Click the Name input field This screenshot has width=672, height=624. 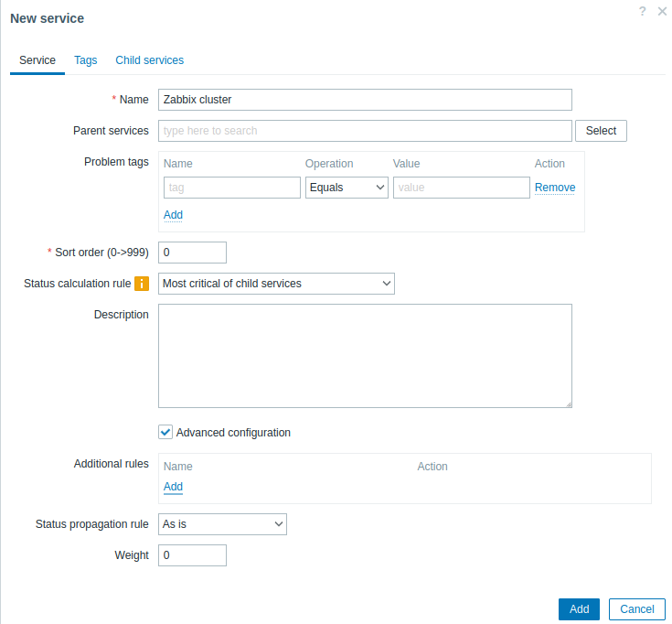[x=365, y=100]
